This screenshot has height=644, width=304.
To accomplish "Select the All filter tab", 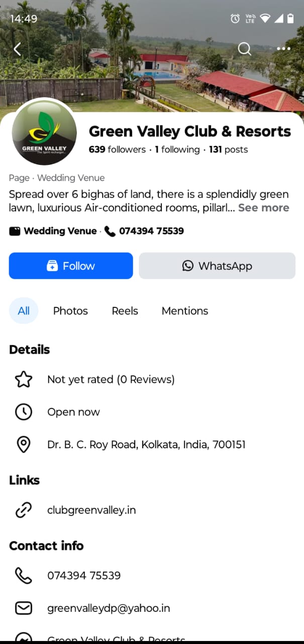I will coord(24,311).
